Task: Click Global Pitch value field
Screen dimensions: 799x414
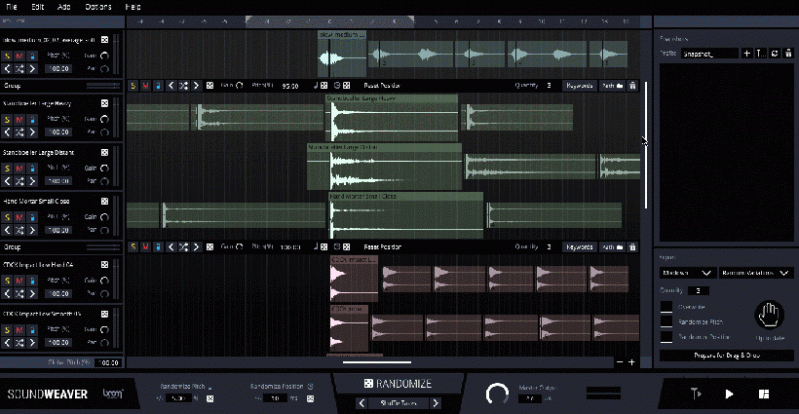Action: tap(108, 363)
